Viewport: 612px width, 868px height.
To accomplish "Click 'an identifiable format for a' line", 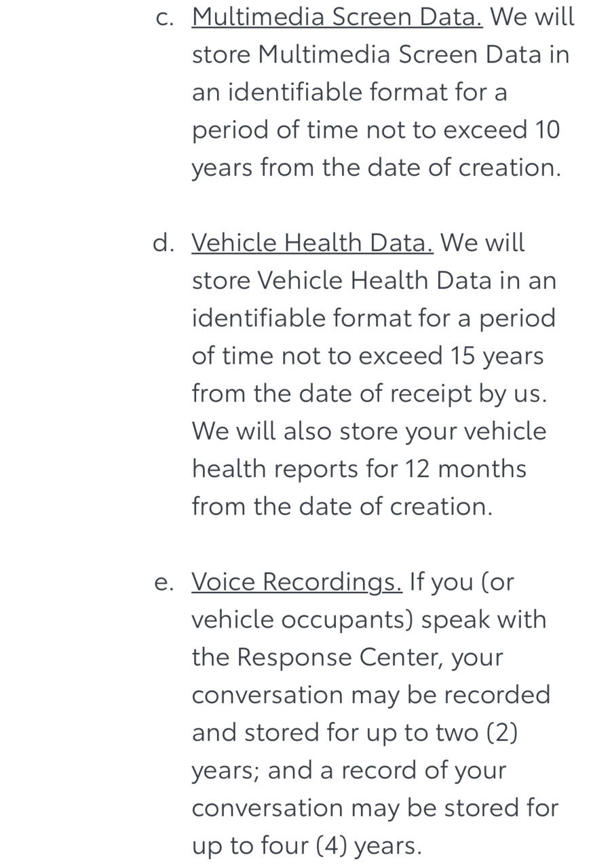I will [x=349, y=92].
